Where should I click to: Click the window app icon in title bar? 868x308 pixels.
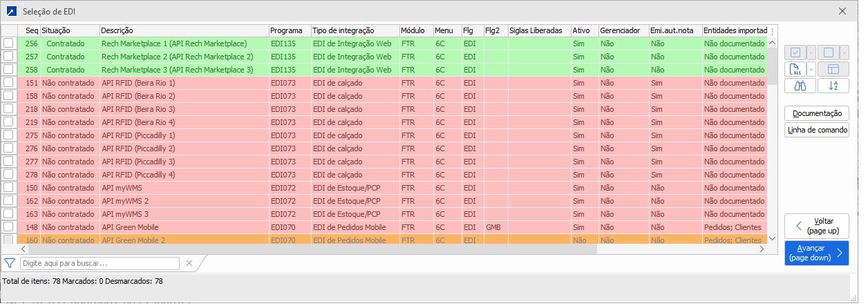click(x=12, y=11)
